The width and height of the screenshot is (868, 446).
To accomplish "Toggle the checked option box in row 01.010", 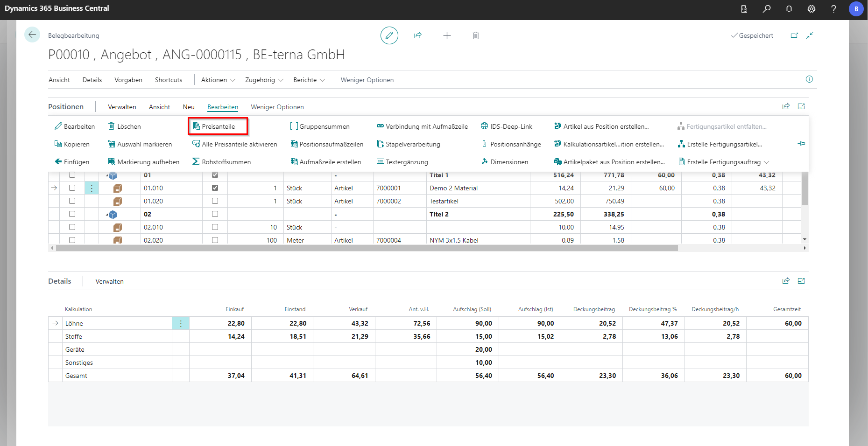I will click(215, 188).
